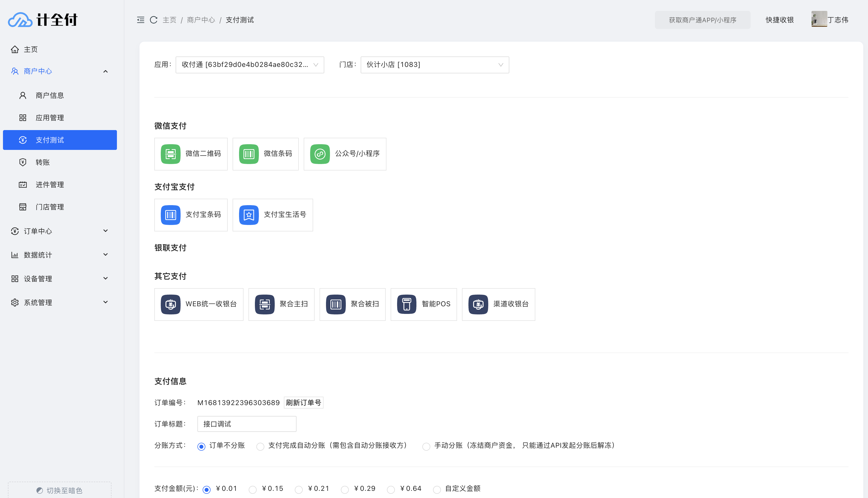Click the Get Merchant APP/Mini Program button
The width and height of the screenshot is (868, 498).
(702, 20)
